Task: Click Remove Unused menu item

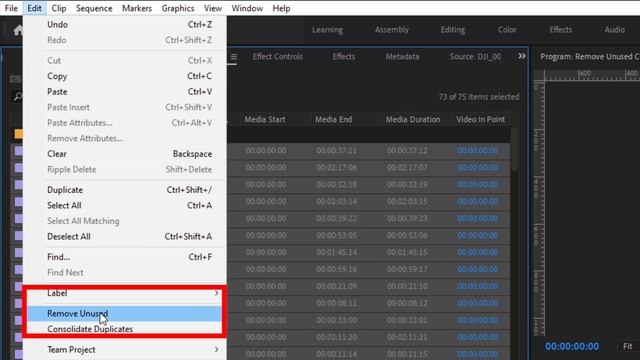Action: click(x=124, y=313)
